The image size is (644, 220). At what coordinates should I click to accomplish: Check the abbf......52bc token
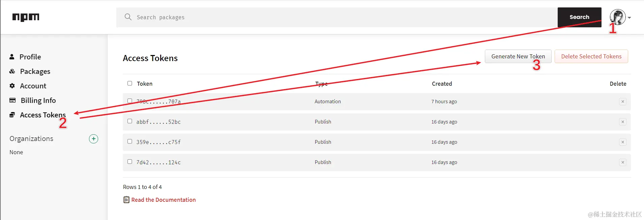130,121
